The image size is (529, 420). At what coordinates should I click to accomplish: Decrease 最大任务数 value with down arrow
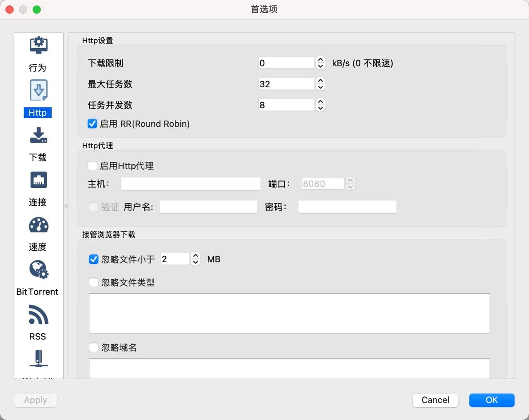tap(320, 87)
